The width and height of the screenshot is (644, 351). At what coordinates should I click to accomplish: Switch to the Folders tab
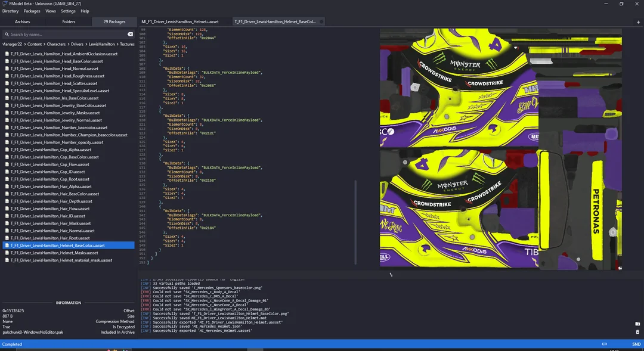69,21
